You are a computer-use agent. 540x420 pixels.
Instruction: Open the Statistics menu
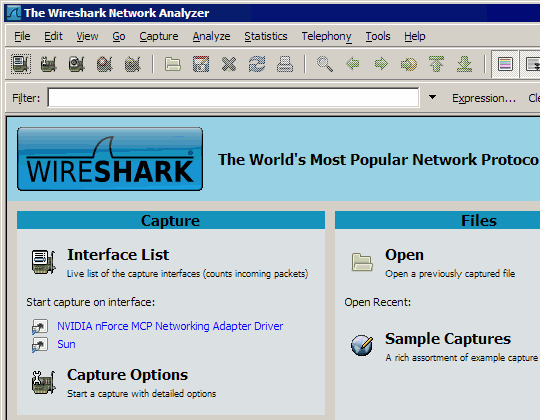coord(266,36)
